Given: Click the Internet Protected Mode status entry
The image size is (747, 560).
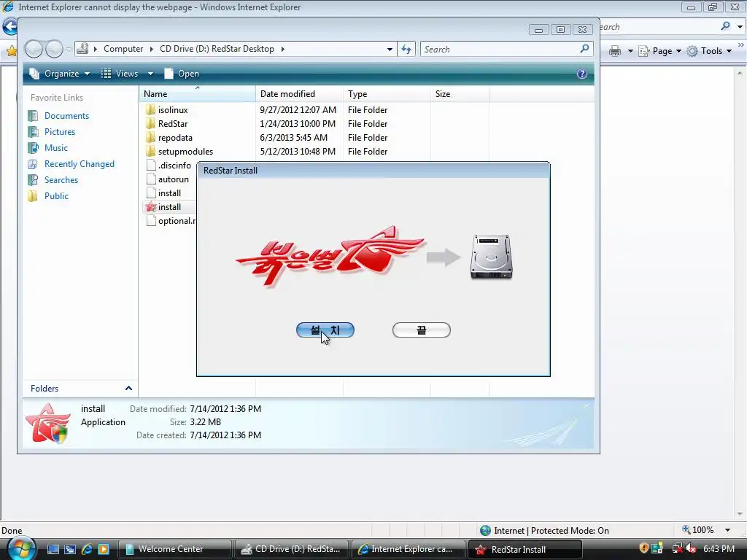Looking at the screenshot, I should coord(544,531).
